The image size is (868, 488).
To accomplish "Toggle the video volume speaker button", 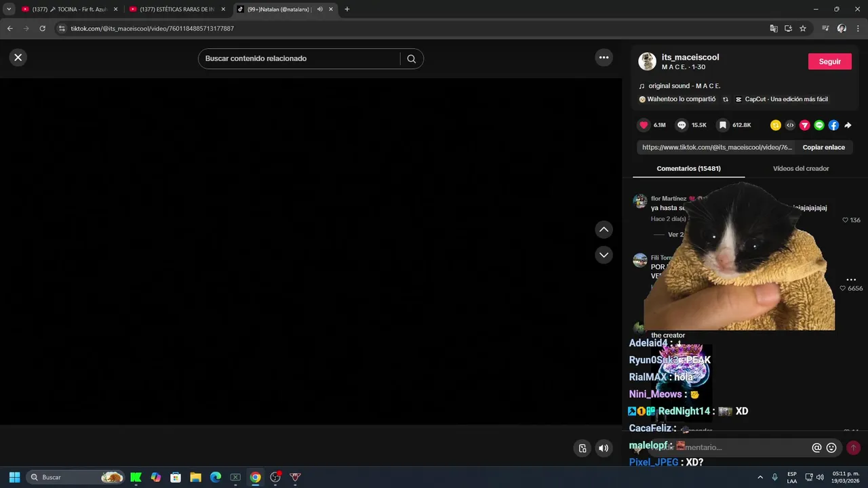I will pos(603,448).
